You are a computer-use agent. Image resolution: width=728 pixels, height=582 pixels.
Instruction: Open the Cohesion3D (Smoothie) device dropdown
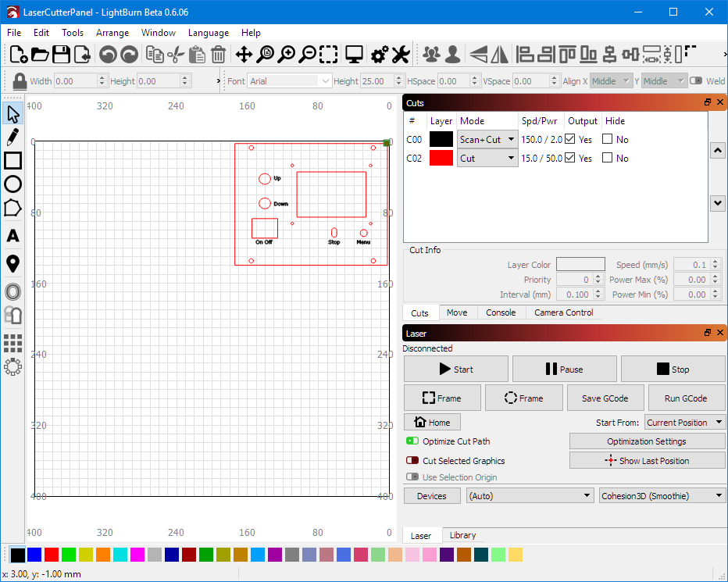pos(662,496)
